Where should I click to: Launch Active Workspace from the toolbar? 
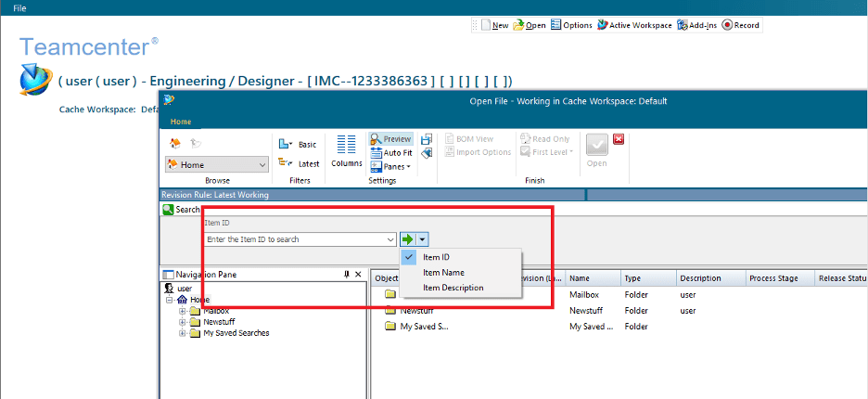[634, 25]
